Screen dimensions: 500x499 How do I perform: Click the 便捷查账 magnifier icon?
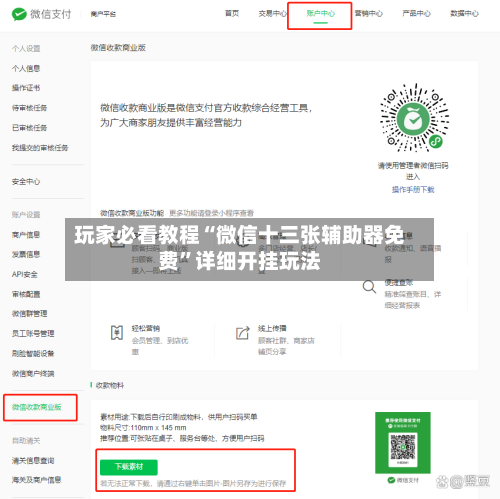369,287
